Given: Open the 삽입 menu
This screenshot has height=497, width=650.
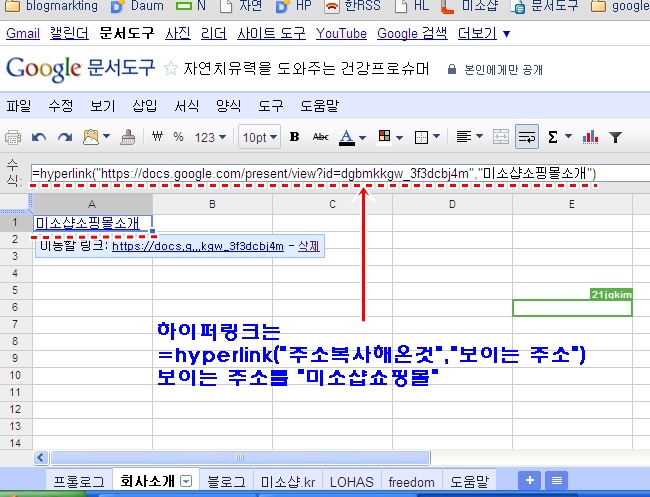Looking at the screenshot, I should [144, 106].
